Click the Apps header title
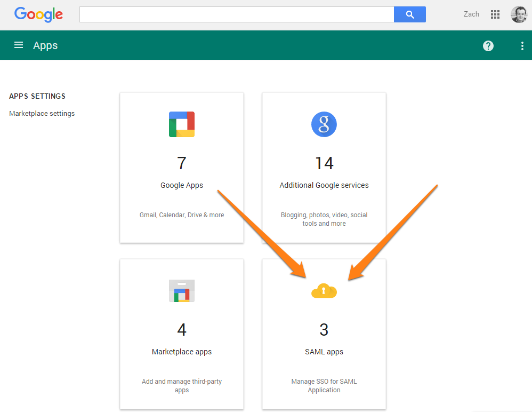Viewport: 532px width, 412px height. coord(45,45)
